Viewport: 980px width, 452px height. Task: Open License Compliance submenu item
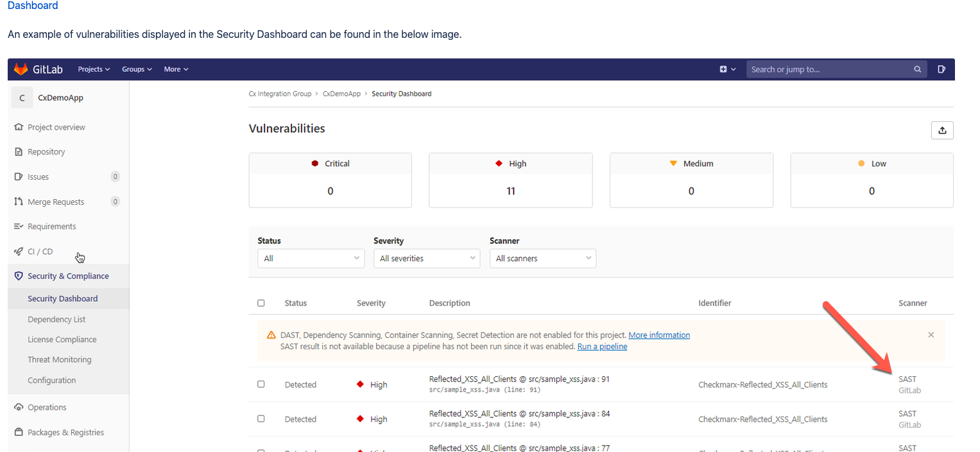[62, 340]
